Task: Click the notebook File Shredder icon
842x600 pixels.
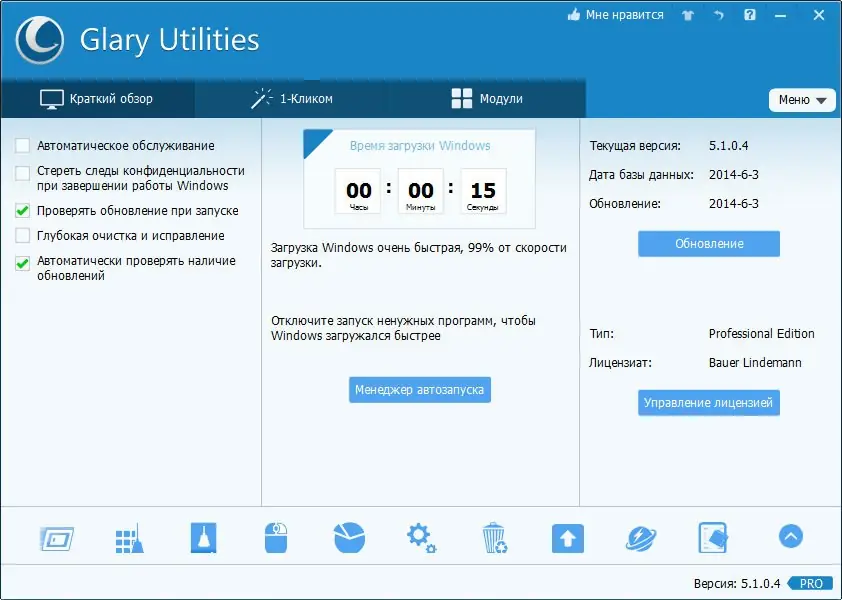Action: click(x=713, y=538)
